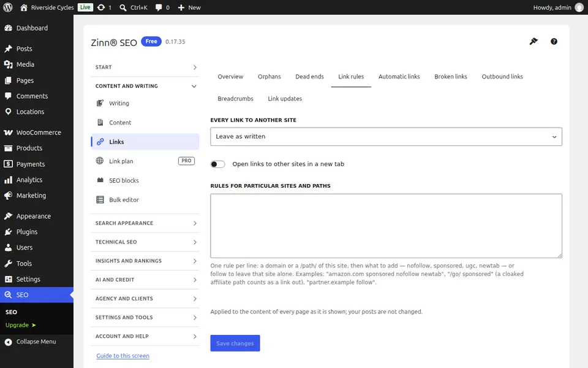Open the updates icon in admin bar
Viewport: 588px width, 368px height.
click(x=101, y=7)
